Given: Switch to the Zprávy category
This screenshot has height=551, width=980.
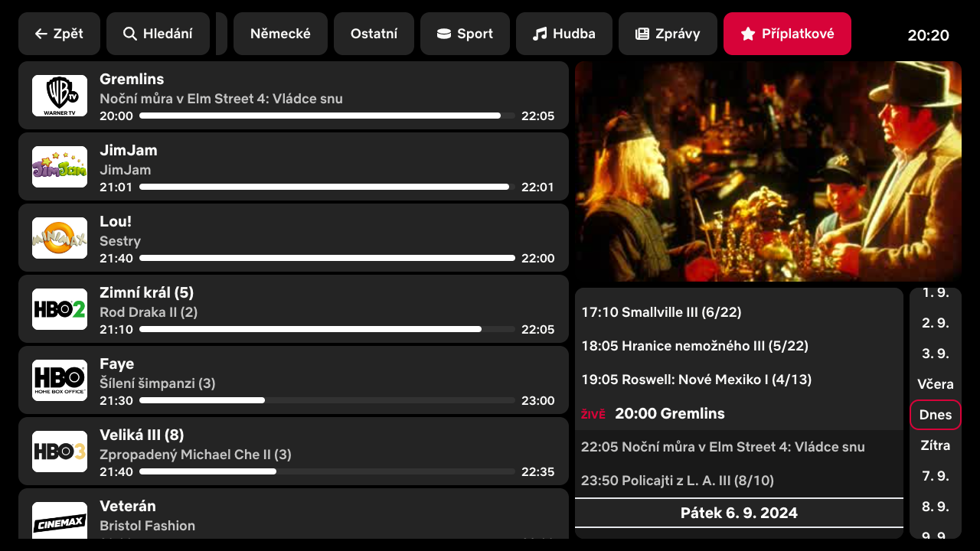Looking at the screenshot, I should [668, 34].
